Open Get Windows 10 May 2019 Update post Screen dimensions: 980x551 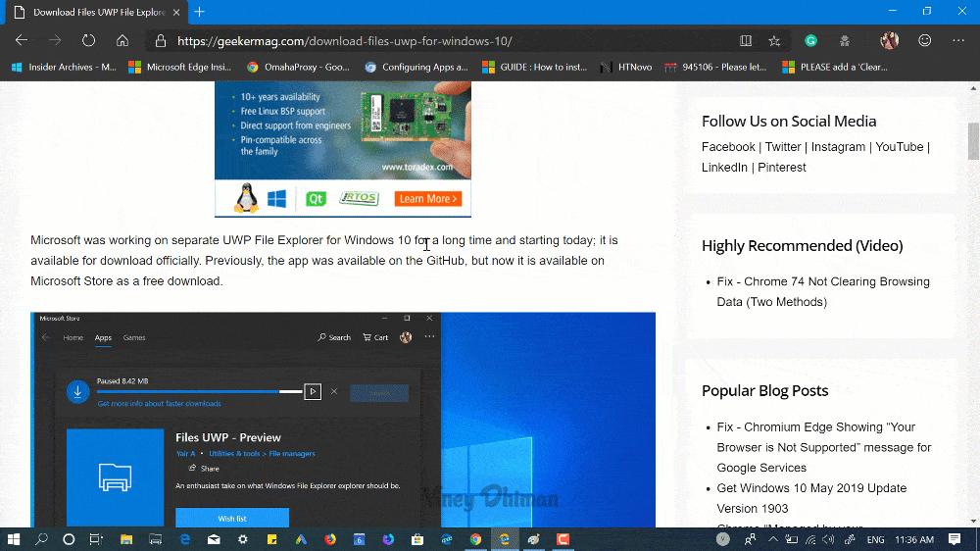(811, 498)
